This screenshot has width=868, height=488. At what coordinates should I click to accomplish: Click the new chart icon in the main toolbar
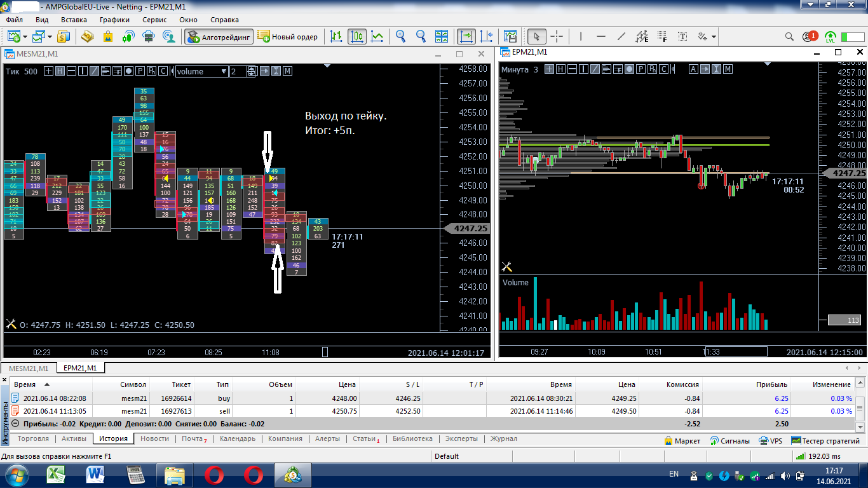pos(13,36)
